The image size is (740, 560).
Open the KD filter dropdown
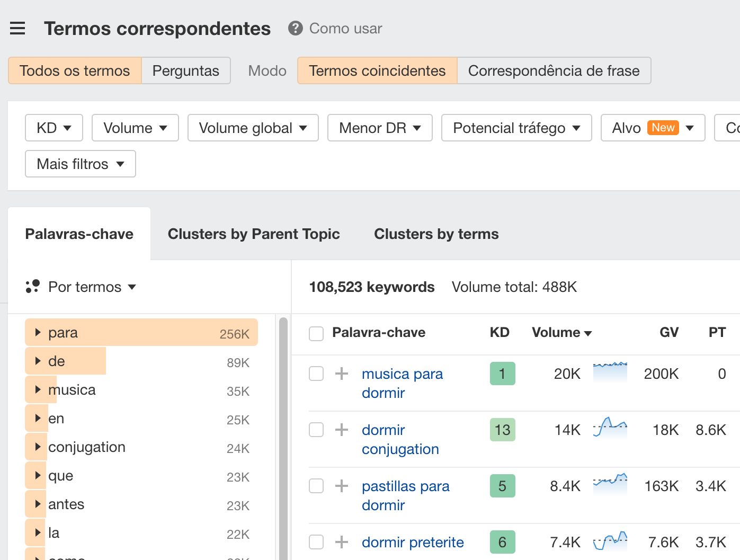click(x=54, y=128)
